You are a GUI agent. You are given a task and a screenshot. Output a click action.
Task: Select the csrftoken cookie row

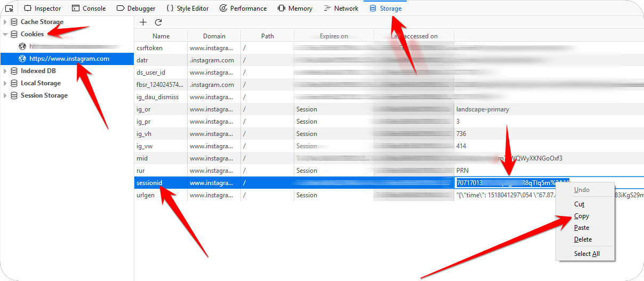point(389,48)
